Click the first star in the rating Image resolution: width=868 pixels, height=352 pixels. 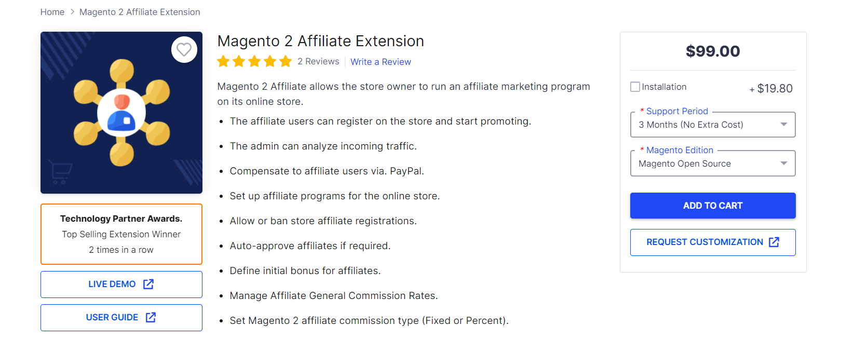pos(223,61)
